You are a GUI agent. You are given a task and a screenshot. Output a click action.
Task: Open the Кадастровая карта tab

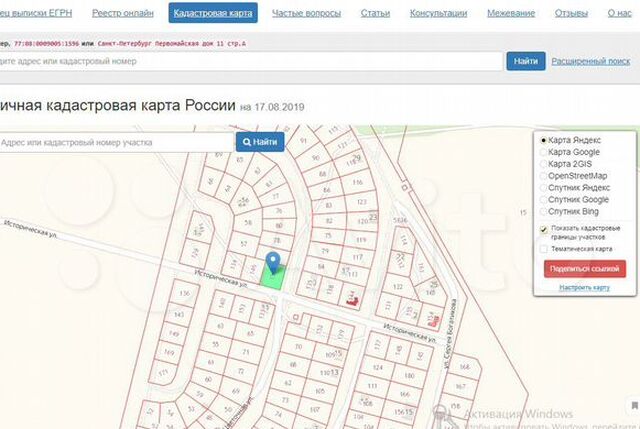213,13
